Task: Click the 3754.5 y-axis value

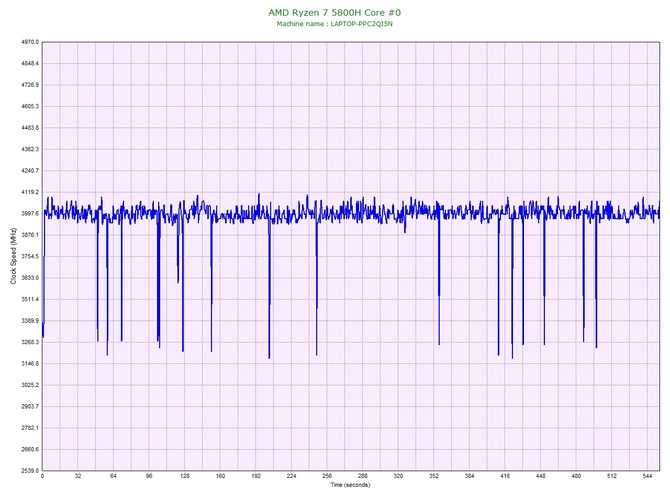Action: (30, 256)
